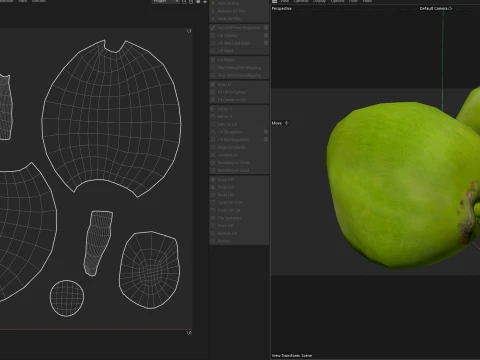Choose the Clear UV Pins command
Image resolution: width=480 pixels, height=360 pixels.
click(x=239, y=19)
